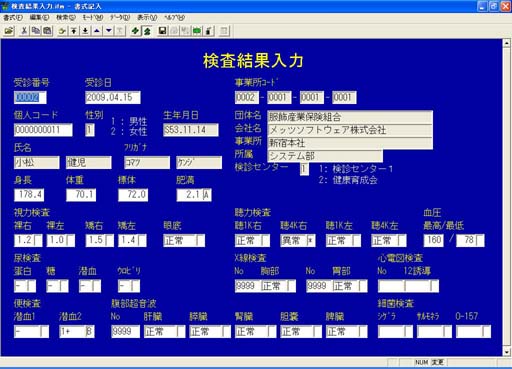Viewport: 512px width, 369px height.
Task: Click the green rectangle toolbar icon
Action: tap(197, 31)
